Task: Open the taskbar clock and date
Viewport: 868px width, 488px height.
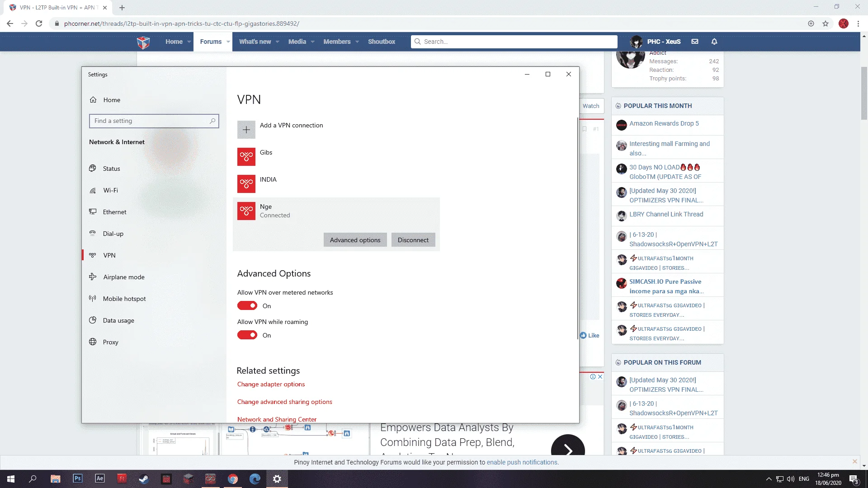Action: (x=828, y=479)
